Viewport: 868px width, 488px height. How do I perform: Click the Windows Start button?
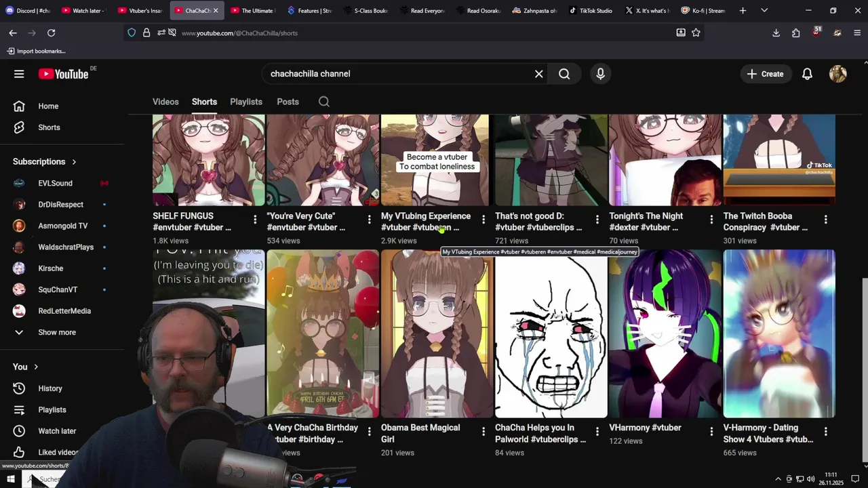pyautogui.click(x=10, y=479)
